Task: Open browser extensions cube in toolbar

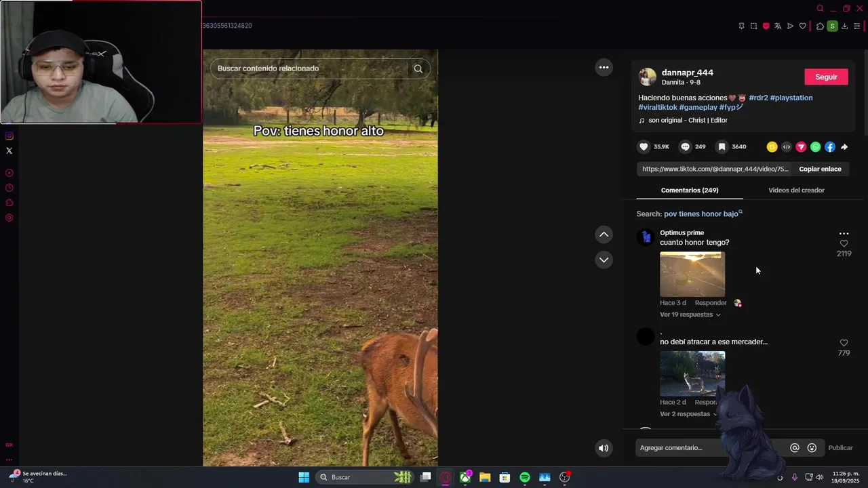Action: tap(820, 26)
